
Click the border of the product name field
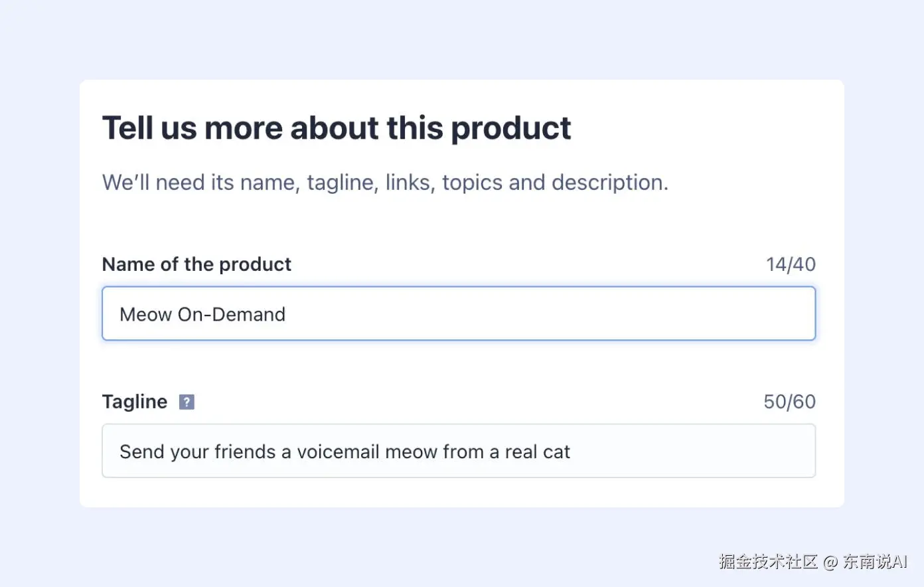458,288
